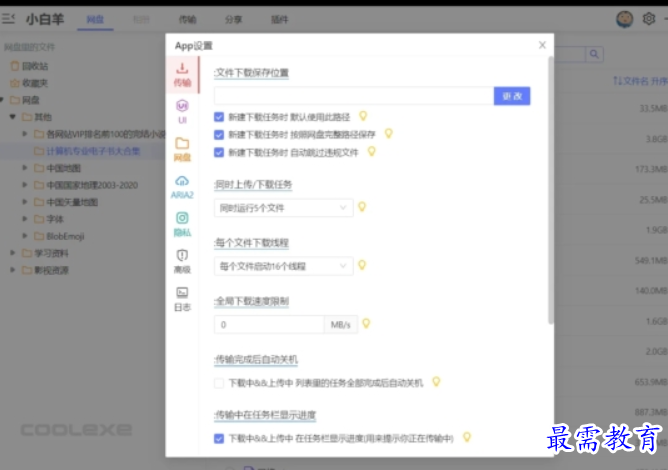Click hint bulb beside 按照网盘完整路径保存 option
The image size is (668, 470).
[389, 134]
